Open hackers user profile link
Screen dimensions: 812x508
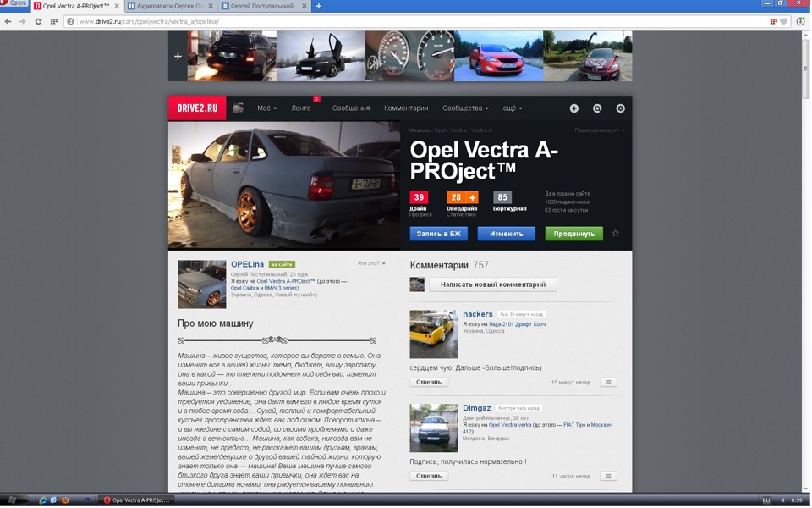tap(477, 314)
